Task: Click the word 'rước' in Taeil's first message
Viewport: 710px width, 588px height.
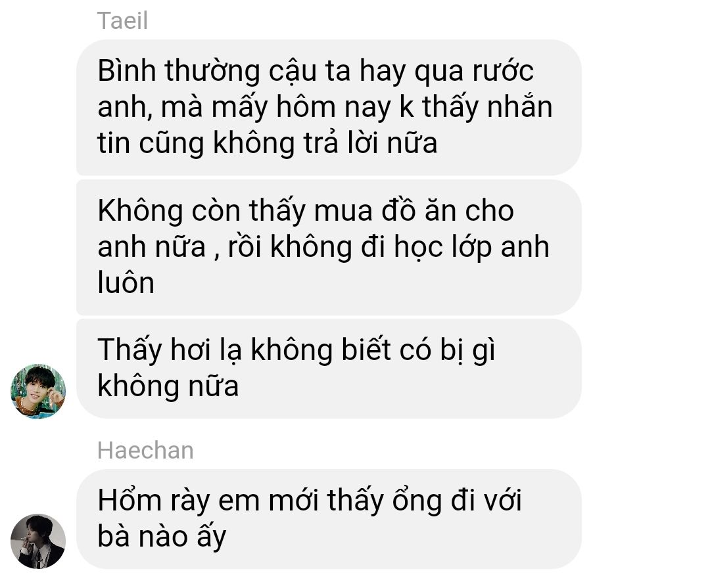Action: point(503,72)
